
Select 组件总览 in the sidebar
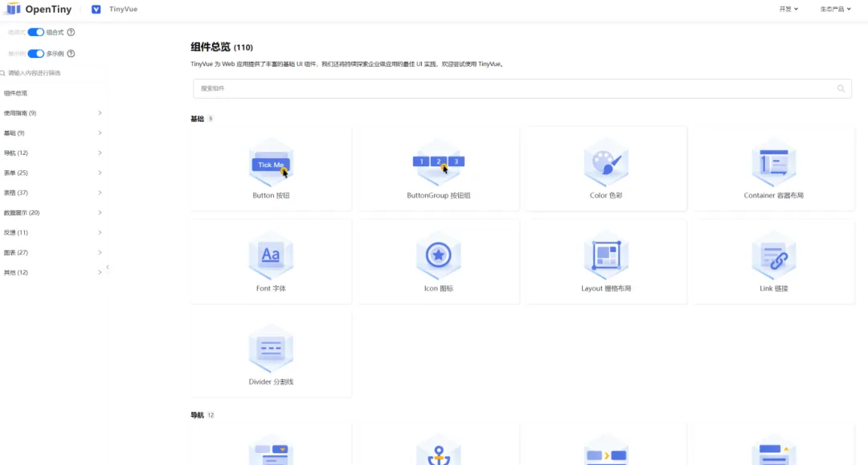[15, 93]
